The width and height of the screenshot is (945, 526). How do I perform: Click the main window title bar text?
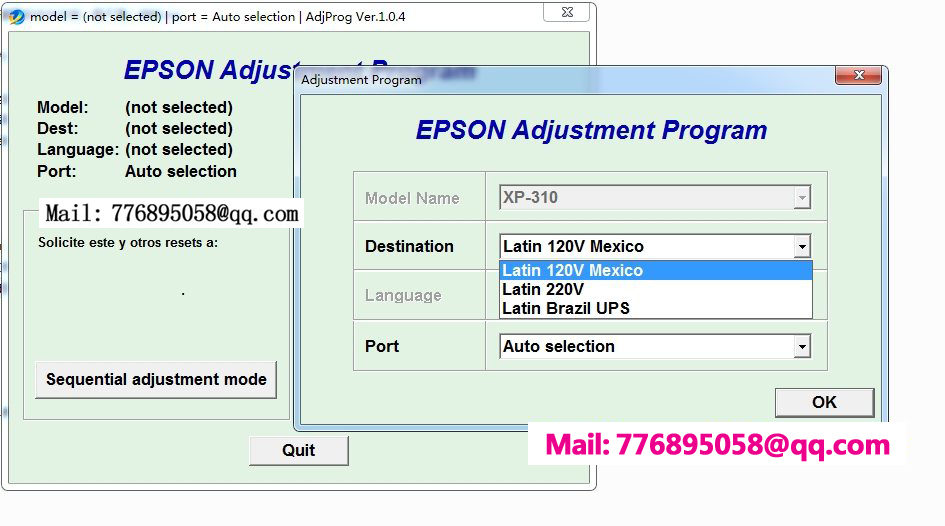point(218,17)
